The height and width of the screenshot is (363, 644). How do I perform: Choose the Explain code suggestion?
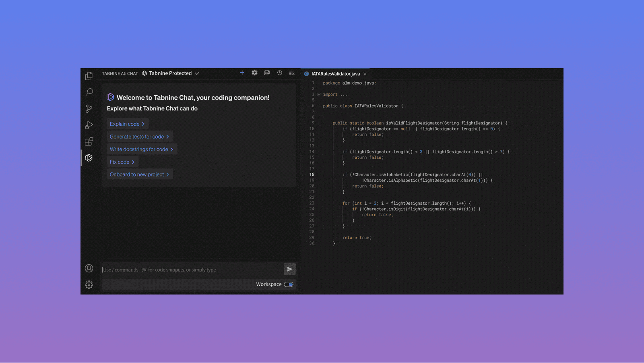tap(128, 124)
